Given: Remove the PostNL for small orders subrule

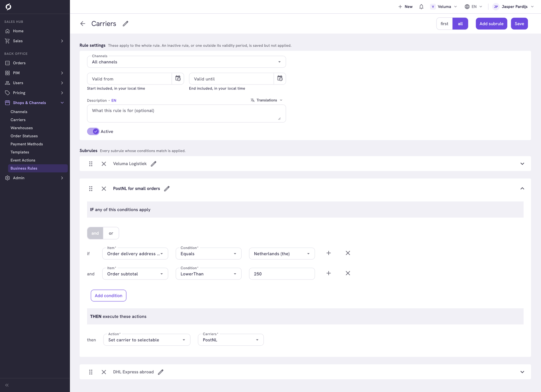Looking at the screenshot, I should [x=104, y=189].
